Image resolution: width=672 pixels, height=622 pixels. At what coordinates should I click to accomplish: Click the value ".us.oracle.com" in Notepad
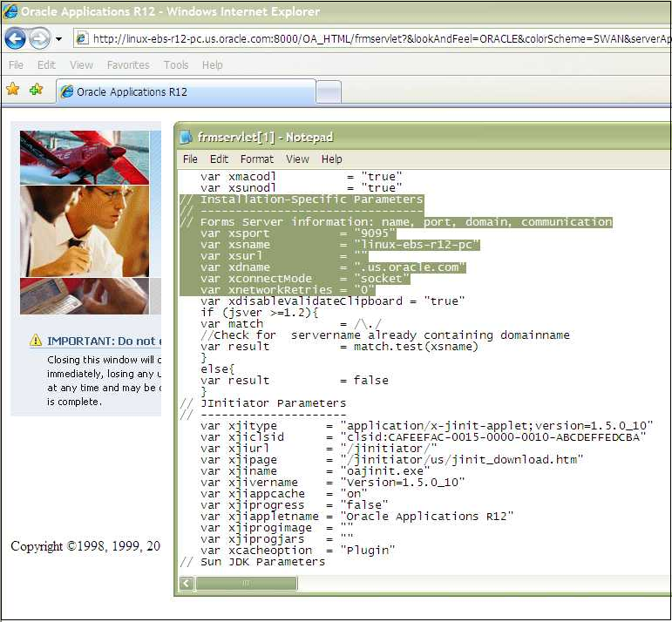pyautogui.click(x=410, y=267)
